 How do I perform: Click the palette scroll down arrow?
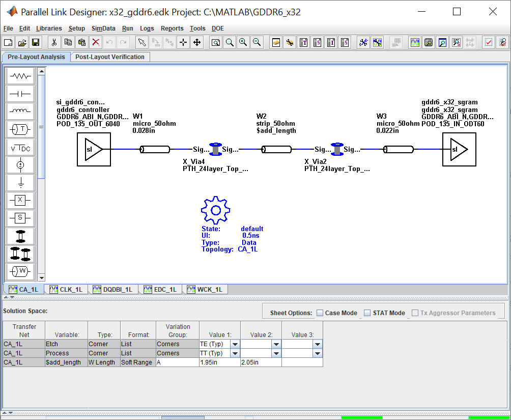pos(41,278)
